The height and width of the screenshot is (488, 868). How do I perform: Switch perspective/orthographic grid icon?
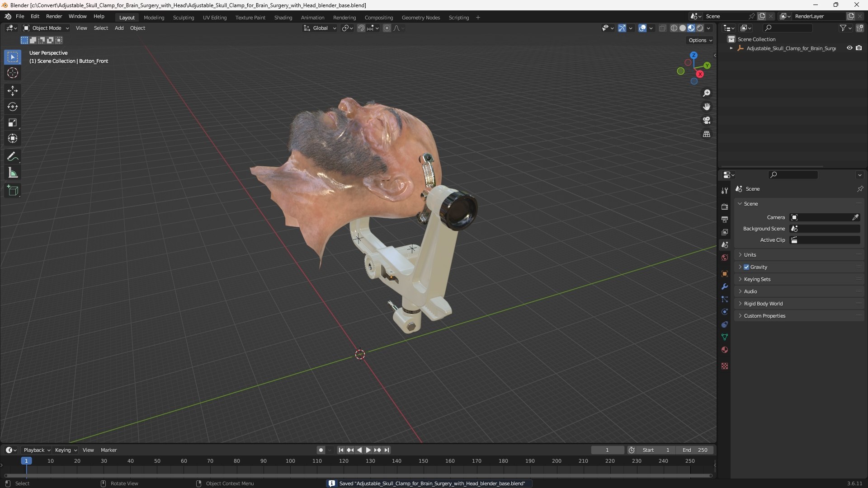coord(707,134)
